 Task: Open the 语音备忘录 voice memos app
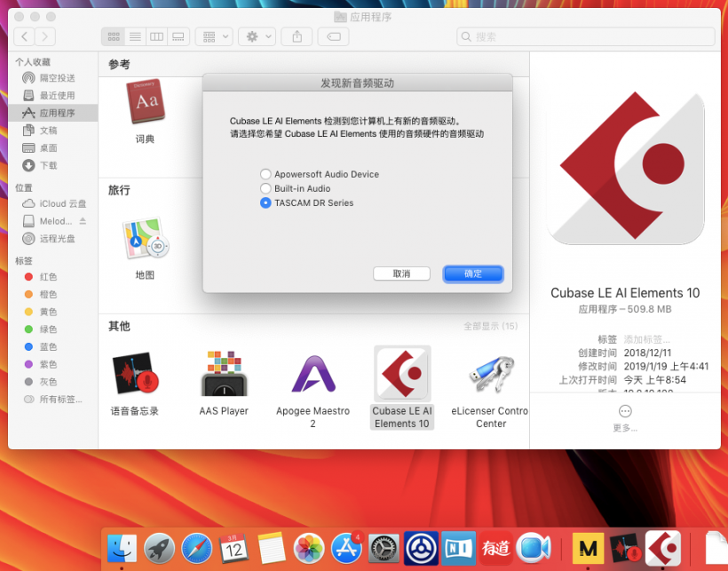(x=135, y=374)
